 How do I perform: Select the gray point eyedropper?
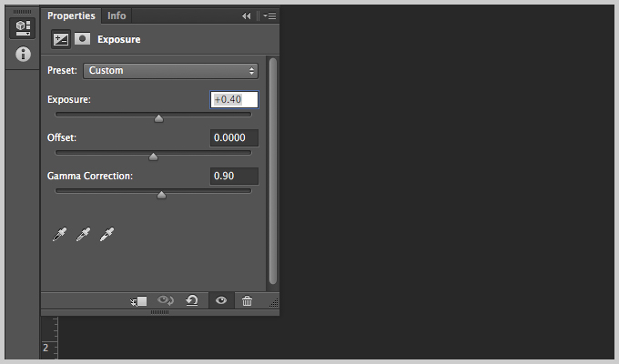(84, 234)
